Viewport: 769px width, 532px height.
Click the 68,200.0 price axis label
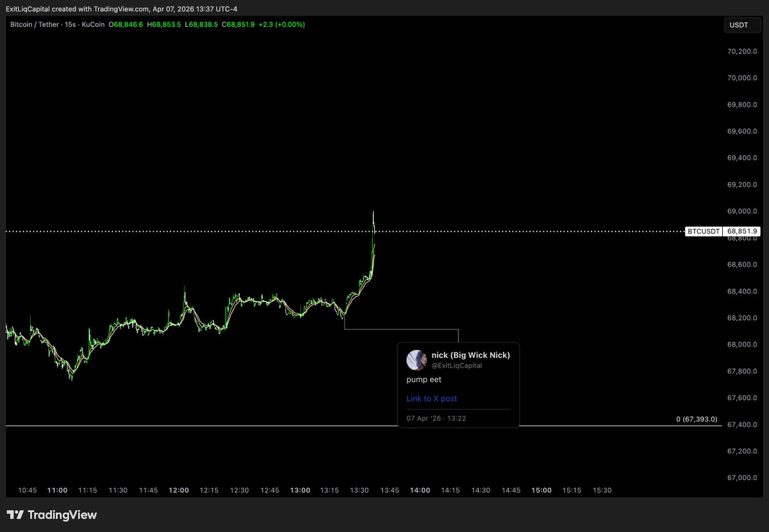pos(742,318)
